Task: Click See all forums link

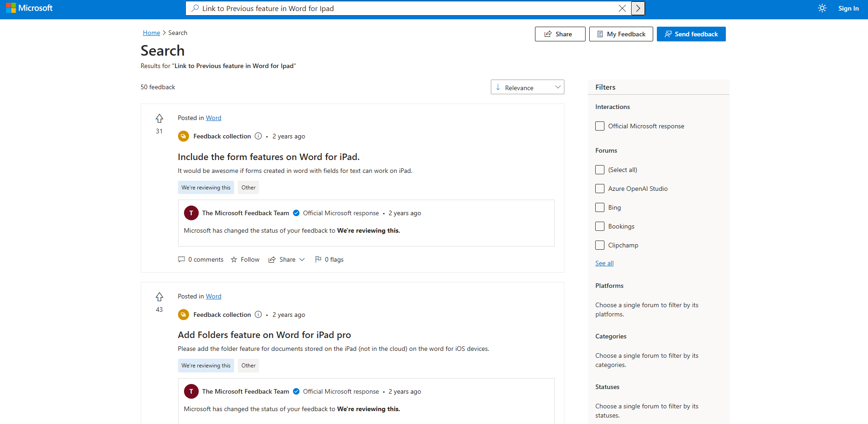Action: 604,263
